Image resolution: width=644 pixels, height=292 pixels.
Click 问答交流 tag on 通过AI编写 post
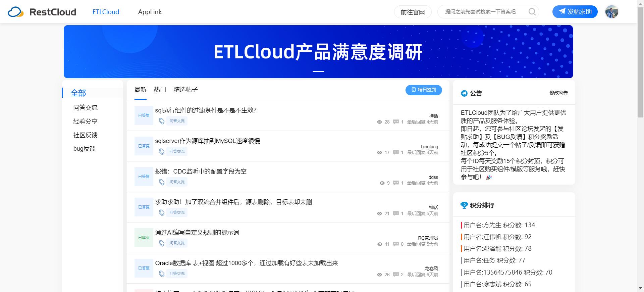coord(177,243)
